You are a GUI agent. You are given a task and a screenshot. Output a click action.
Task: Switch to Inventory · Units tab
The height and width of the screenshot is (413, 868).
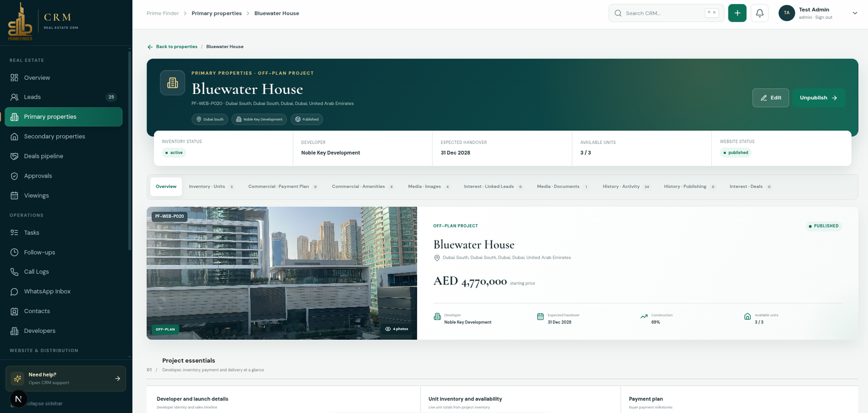click(212, 187)
